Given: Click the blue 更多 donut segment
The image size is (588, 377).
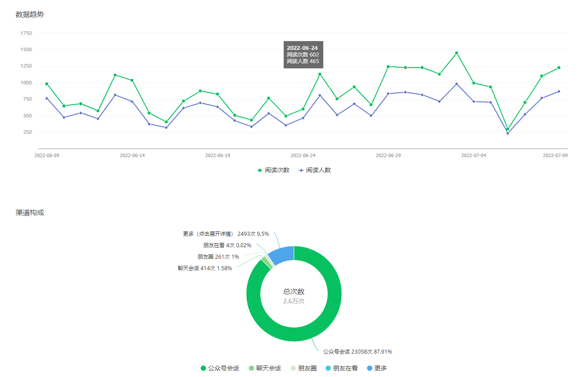Looking at the screenshot, I should [x=282, y=255].
